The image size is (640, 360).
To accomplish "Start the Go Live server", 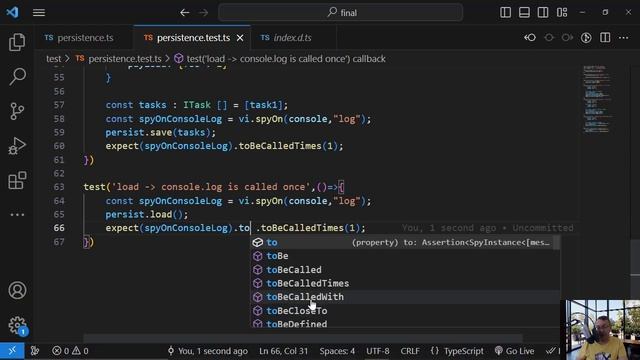I will click(x=514, y=351).
